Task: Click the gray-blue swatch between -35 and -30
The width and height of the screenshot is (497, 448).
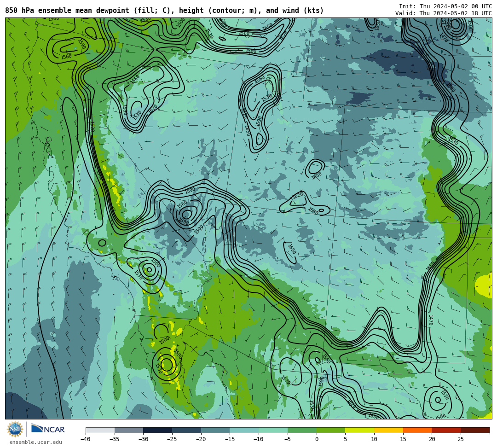Action: pos(129,430)
